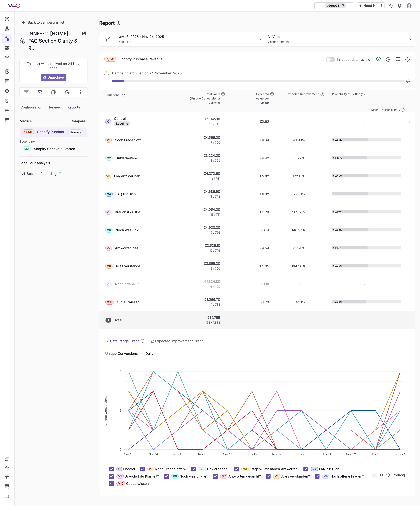Click the variations filter funnel icon

point(124,95)
